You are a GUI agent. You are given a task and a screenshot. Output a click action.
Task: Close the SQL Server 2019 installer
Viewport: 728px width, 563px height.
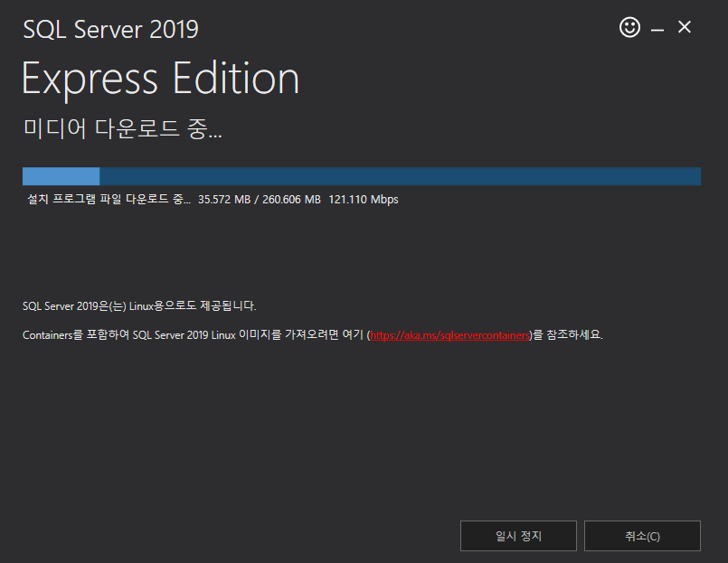pyautogui.click(x=685, y=27)
